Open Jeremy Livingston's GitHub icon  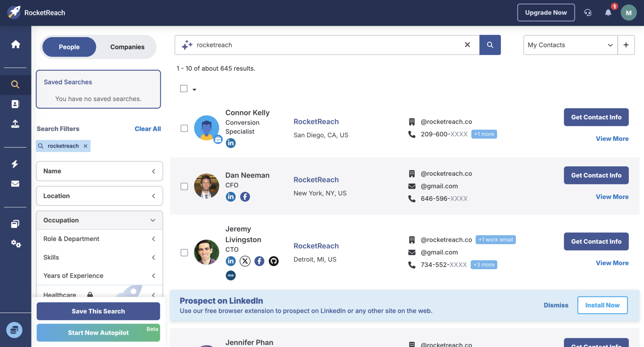pyautogui.click(x=274, y=261)
